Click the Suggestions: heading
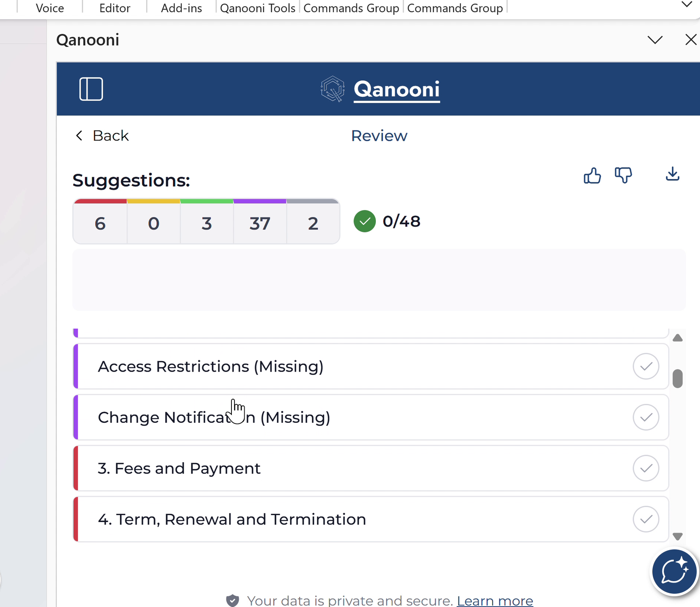Screen dimensions: 700x607 coord(131,180)
